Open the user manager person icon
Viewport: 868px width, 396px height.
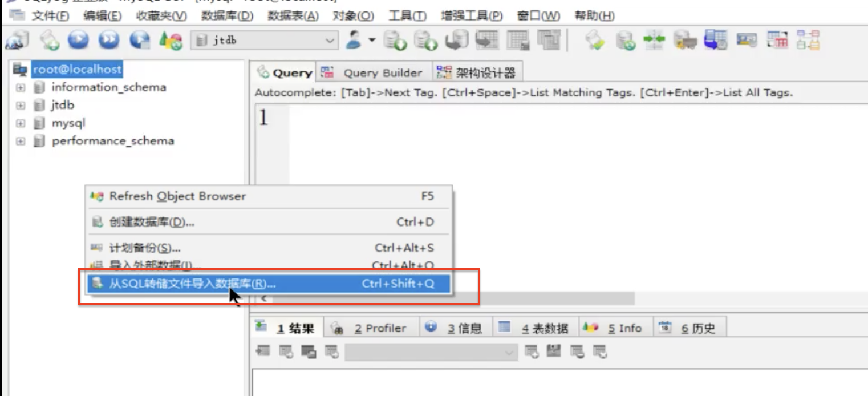click(x=354, y=40)
